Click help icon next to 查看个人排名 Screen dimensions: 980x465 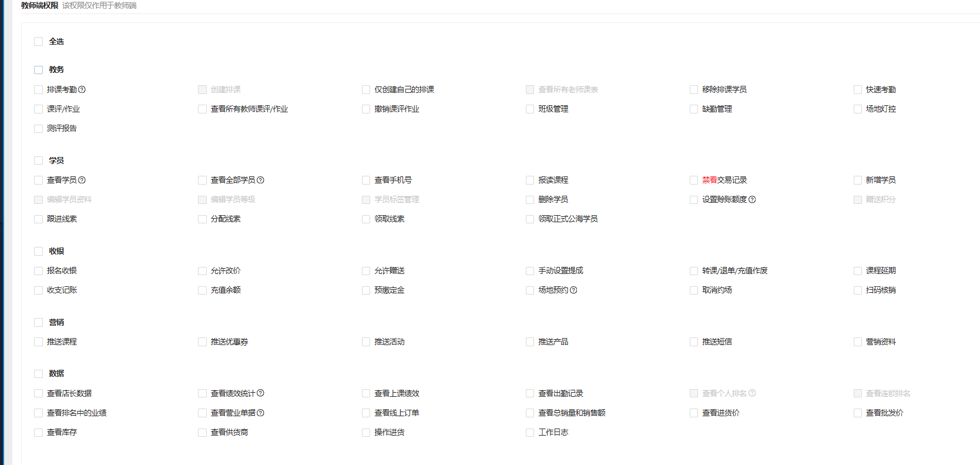[753, 393]
